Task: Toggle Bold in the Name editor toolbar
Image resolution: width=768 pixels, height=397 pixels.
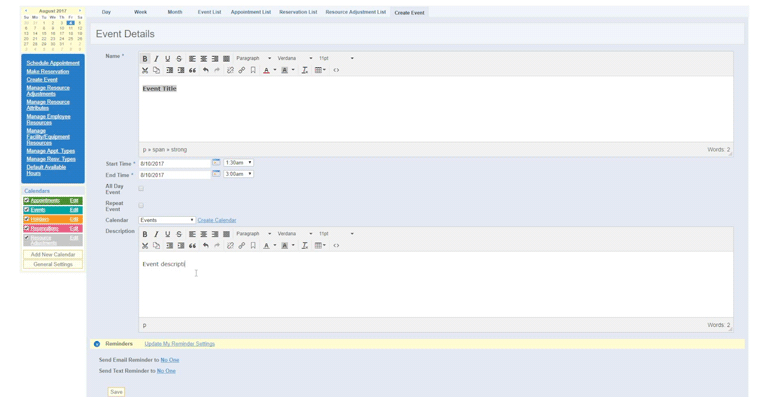Action: tap(145, 59)
